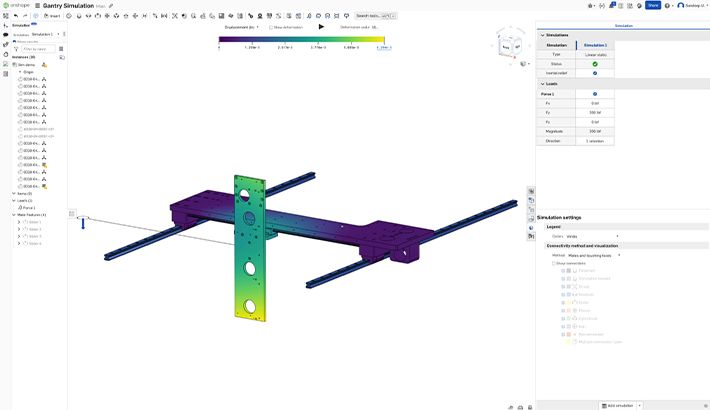Toggle the Force 1 check in the Loads table

coord(595,94)
